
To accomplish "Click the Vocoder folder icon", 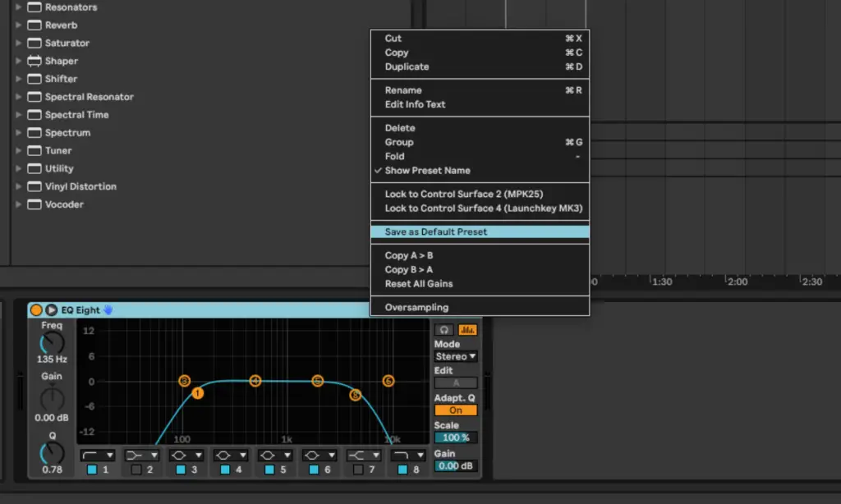I will click(x=34, y=204).
